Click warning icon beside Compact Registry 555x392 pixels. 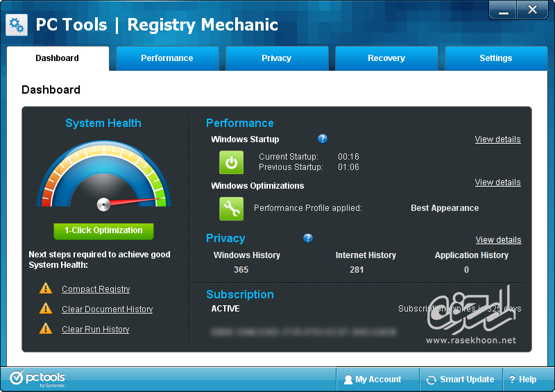[x=46, y=288]
